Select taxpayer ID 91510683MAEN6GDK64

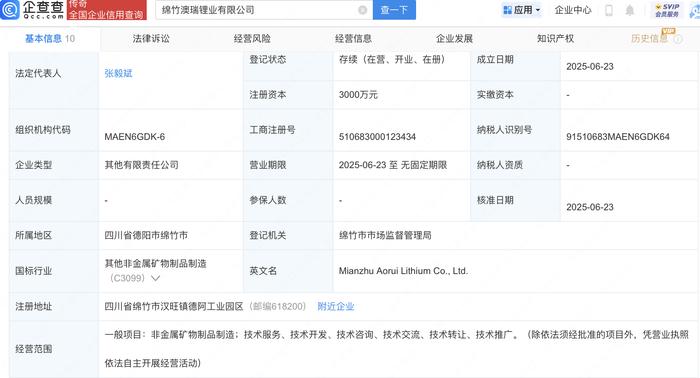click(618, 137)
